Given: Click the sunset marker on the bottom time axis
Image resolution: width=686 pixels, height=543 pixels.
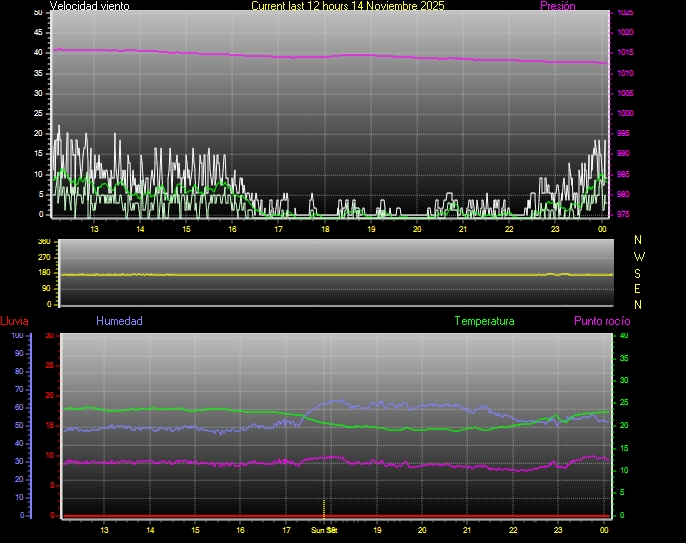Looking at the screenshot, I should [x=324, y=529].
